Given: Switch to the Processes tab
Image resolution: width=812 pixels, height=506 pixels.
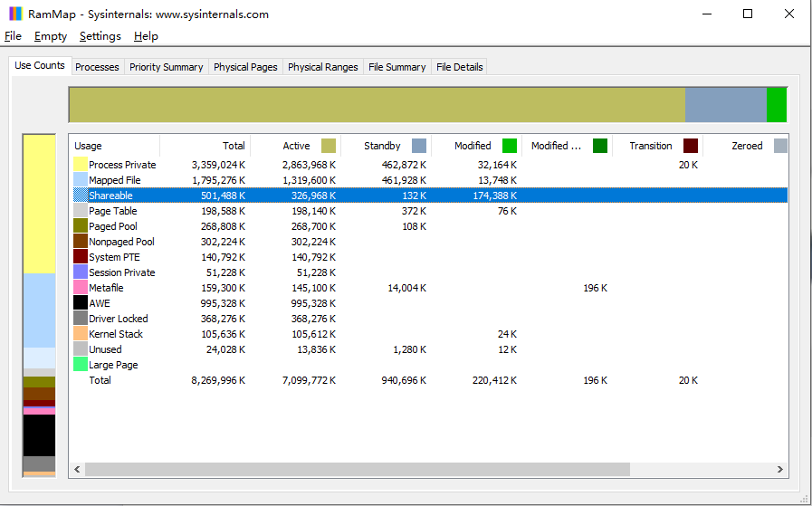Looking at the screenshot, I should coord(97,67).
